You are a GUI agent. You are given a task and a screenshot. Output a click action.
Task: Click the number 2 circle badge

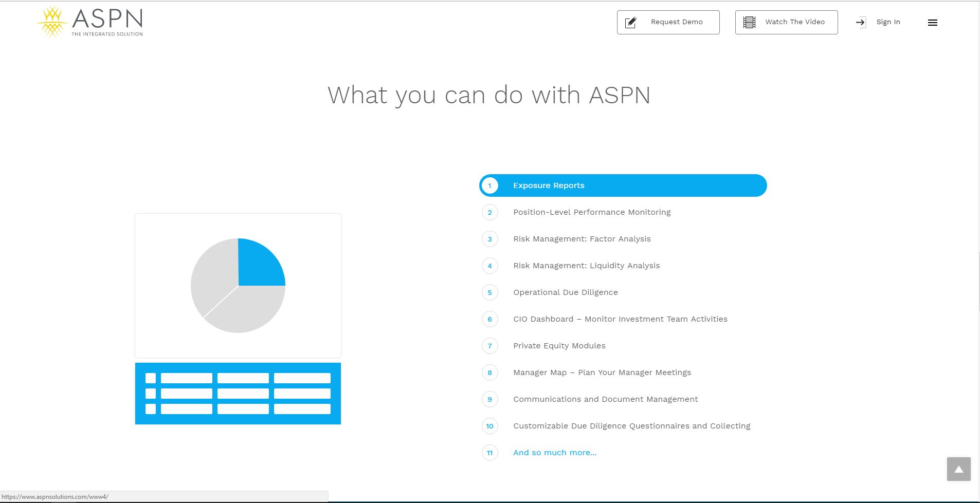[489, 212]
